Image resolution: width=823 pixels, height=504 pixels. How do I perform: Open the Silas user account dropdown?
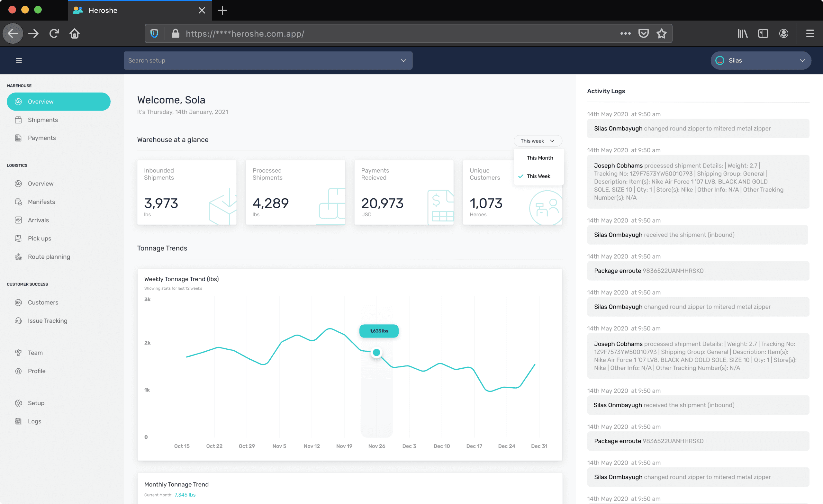[x=761, y=60]
